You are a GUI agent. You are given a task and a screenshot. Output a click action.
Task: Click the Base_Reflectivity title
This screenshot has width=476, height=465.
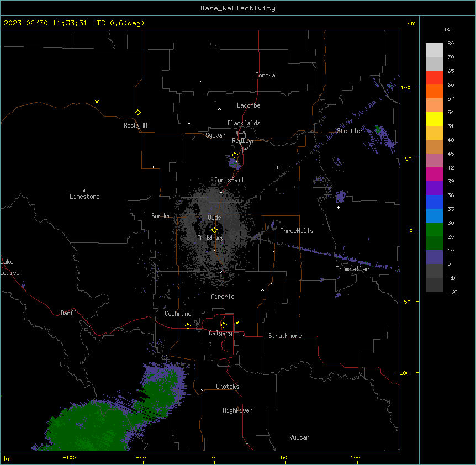[x=238, y=8]
